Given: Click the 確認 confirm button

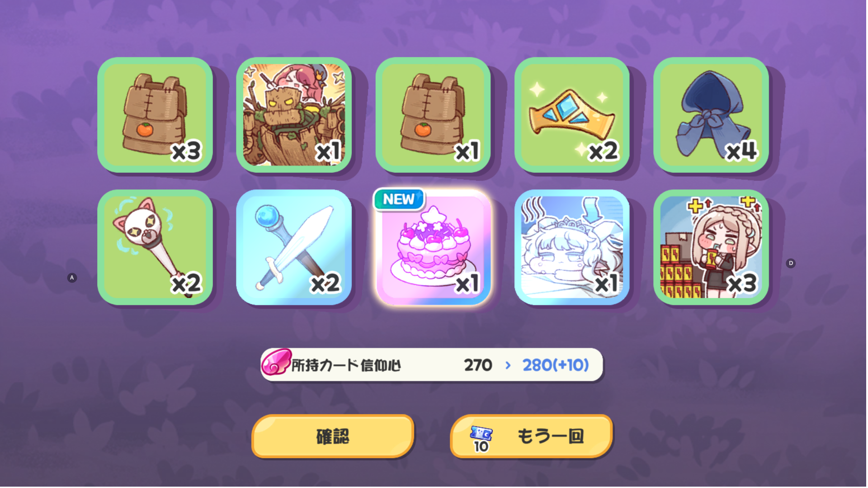Looking at the screenshot, I should click(x=333, y=436).
